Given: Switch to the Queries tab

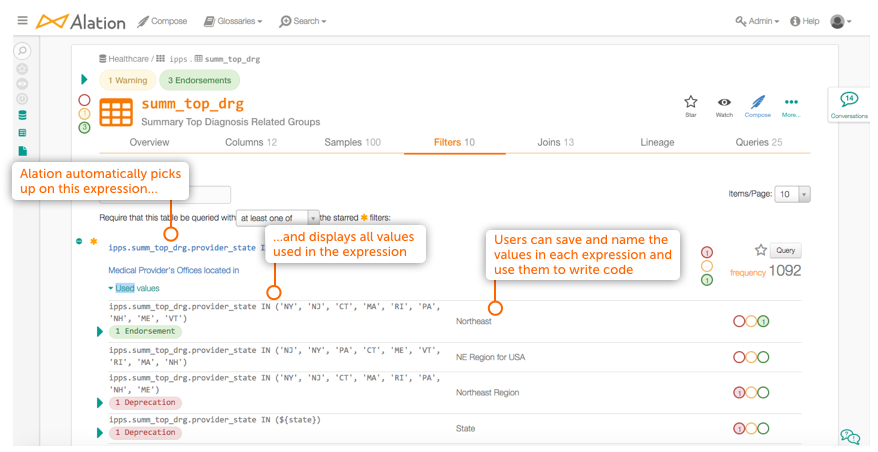Looking at the screenshot, I should (x=759, y=142).
